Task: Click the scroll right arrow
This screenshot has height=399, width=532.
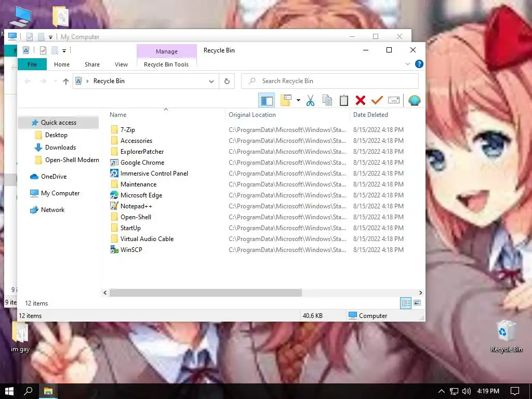Action: 420,292
